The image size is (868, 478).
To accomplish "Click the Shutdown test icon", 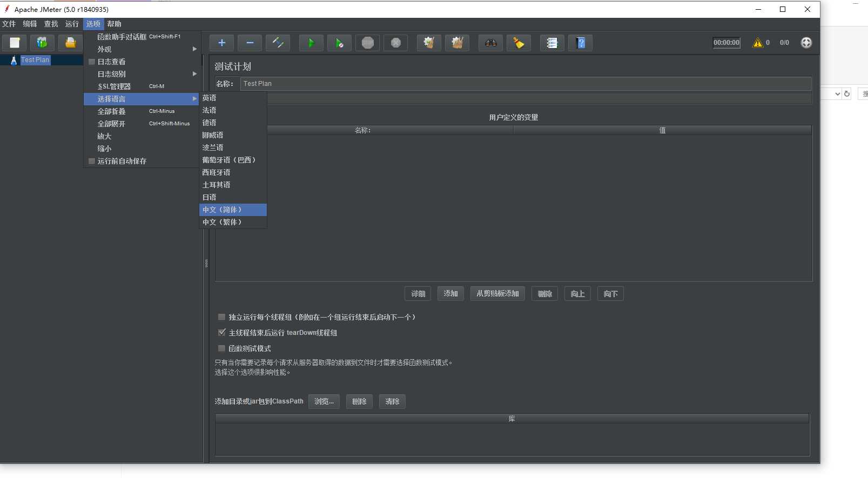I will coord(395,43).
